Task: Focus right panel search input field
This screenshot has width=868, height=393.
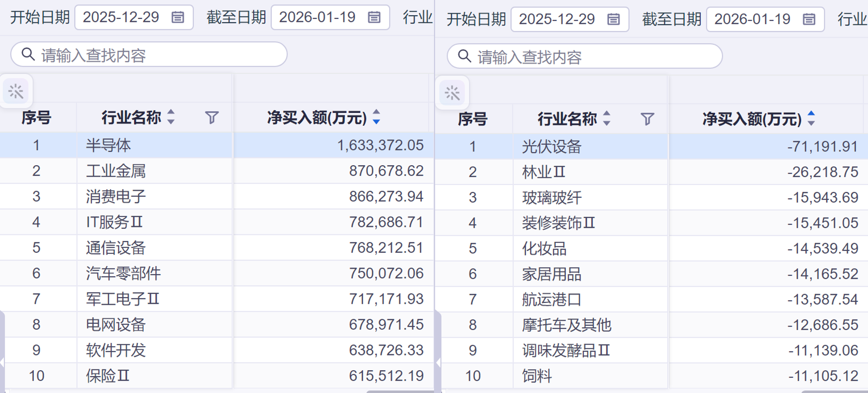Action: (x=584, y=56)
